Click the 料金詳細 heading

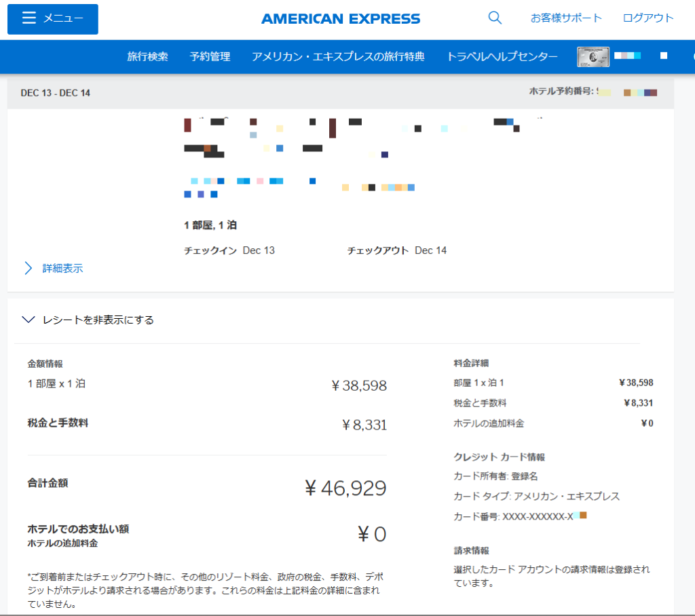[x=471, y=364]
